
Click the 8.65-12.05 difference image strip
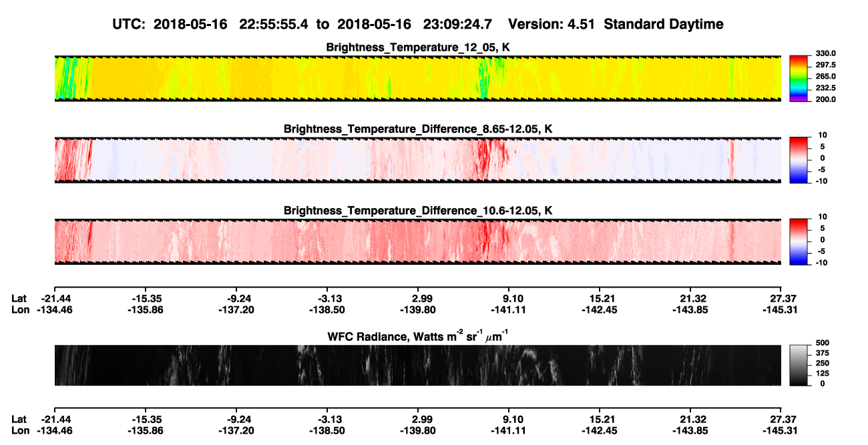point(417,160)
